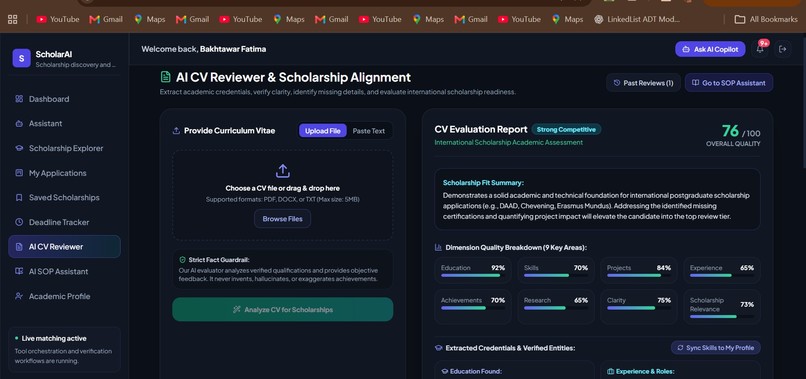Click the browser apps grid icon
Image resolution: width=806 pixels, height=379 pixels.
click(x=13, y=19)
